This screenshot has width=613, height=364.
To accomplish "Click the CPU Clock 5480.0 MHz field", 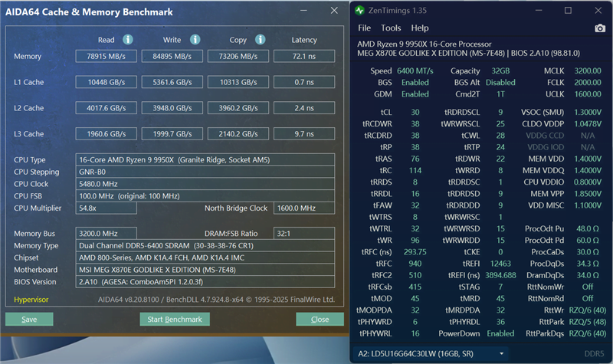I will point(205,184).
